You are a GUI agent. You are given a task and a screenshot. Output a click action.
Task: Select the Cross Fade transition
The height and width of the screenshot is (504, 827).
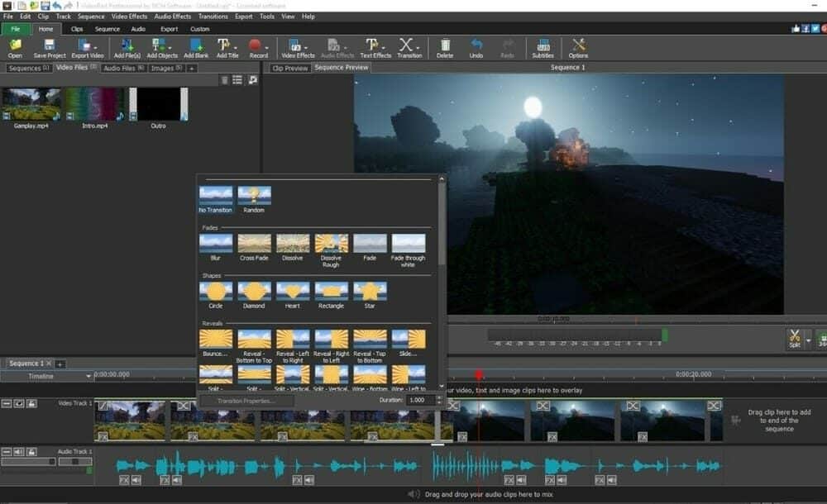(x=254, y=247)
